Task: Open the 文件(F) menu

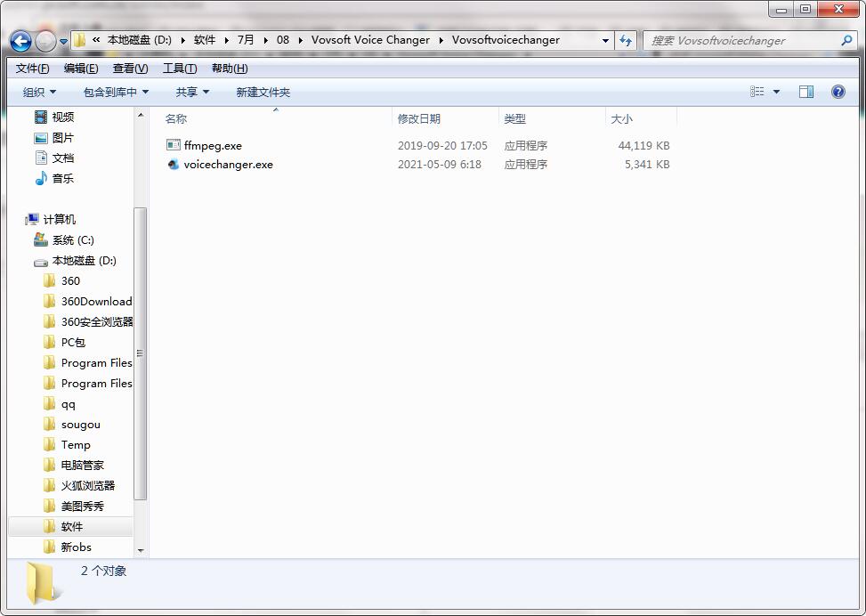Action: [32, 69]
